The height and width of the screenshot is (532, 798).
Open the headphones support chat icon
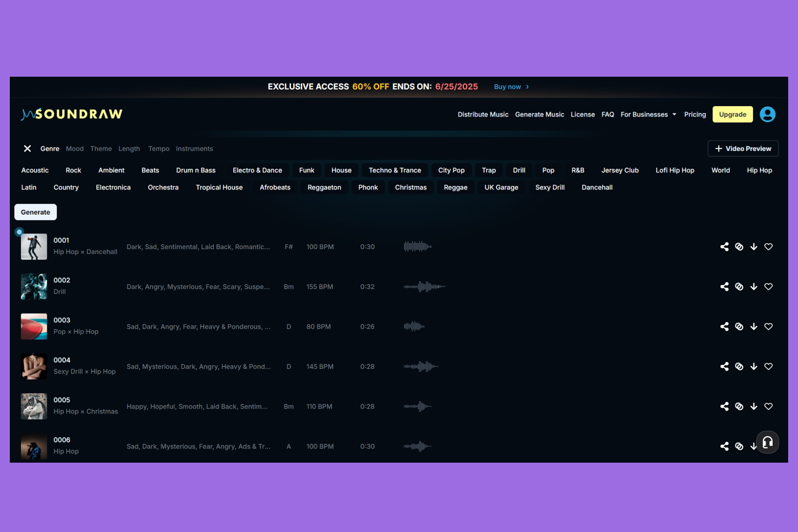tap(767, 442)
